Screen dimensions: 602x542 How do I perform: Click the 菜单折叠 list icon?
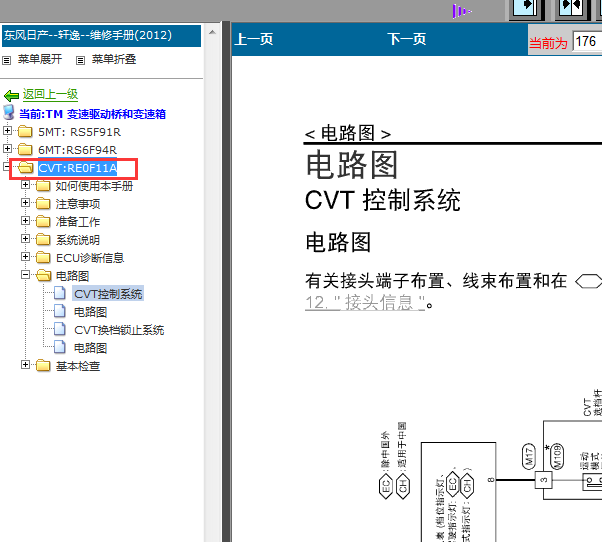[x=80, y=60]
